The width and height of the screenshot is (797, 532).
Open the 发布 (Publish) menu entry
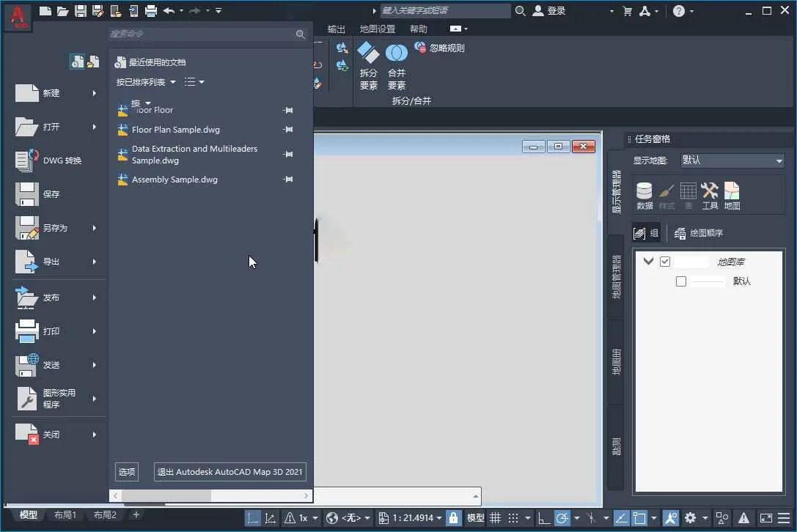tap(55, 298)
